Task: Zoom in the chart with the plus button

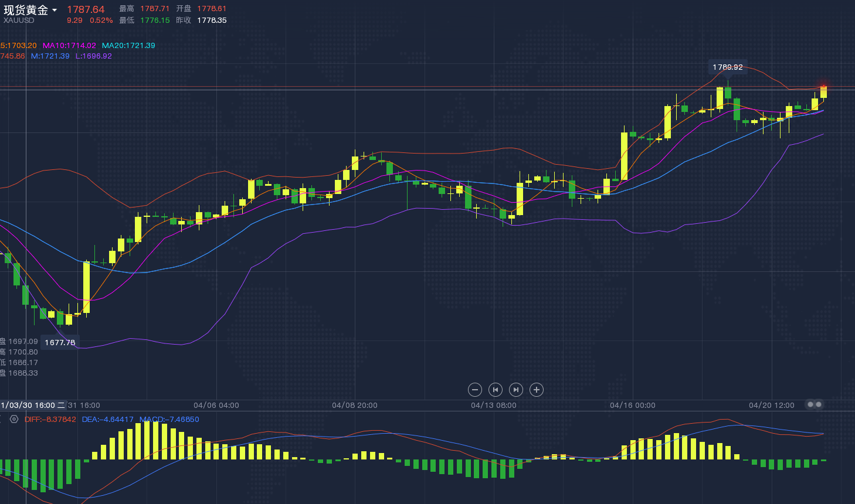Action: click(536, 390)
